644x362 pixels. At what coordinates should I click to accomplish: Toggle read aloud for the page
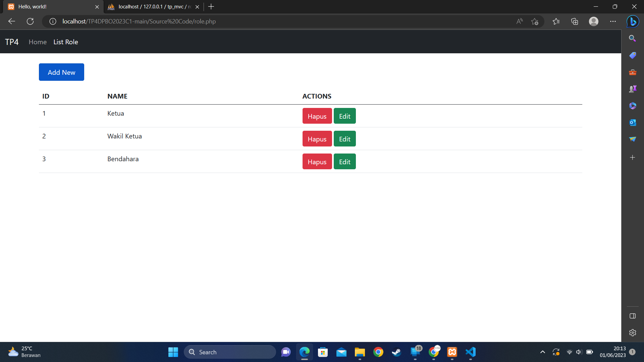click(519, 21)
